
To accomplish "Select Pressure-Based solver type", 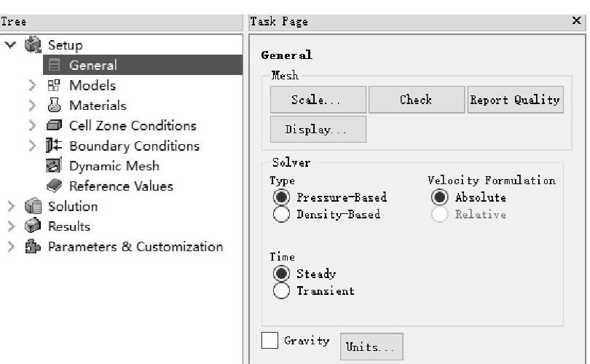I will [x=281, y=197].
